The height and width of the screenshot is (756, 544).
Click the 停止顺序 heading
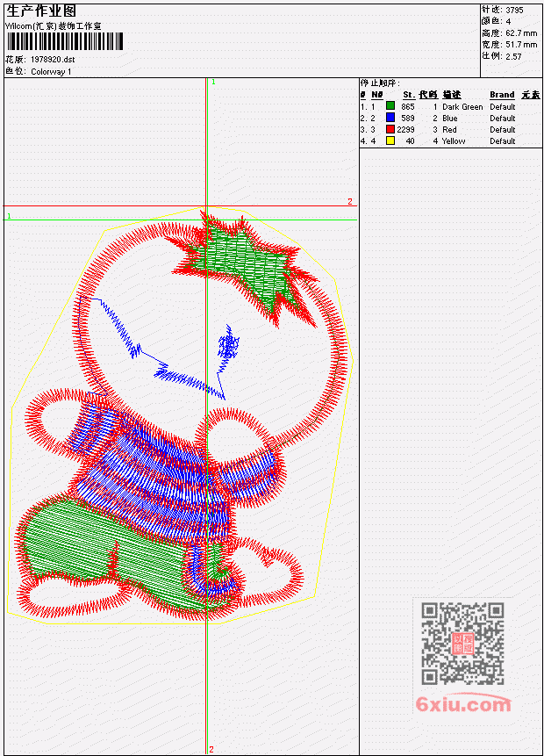380,83
